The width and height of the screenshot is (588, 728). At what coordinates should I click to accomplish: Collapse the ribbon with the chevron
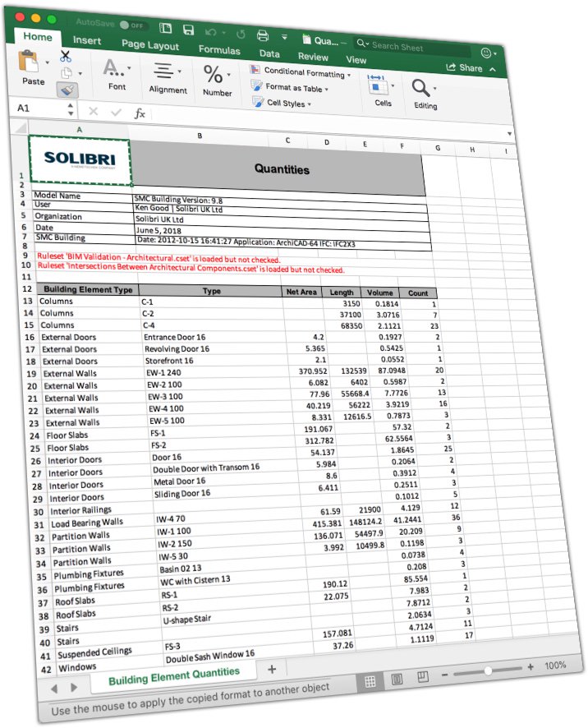pos(493,70)
